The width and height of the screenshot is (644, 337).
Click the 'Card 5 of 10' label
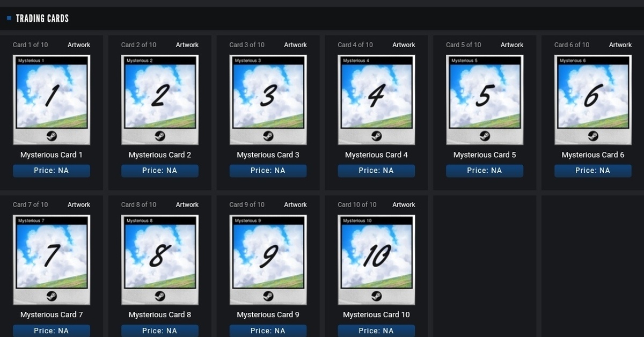pyautogui.click(x=464, y=45)
